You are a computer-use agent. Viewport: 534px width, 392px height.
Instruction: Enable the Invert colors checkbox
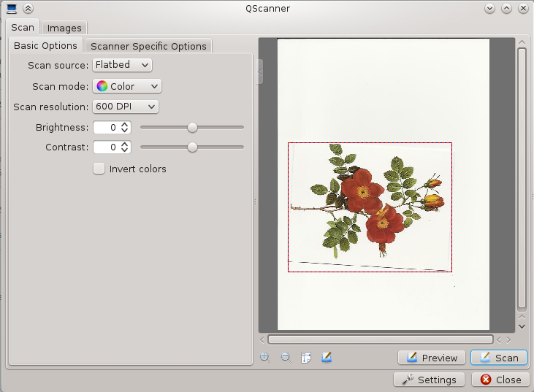(x=99, y=169)
